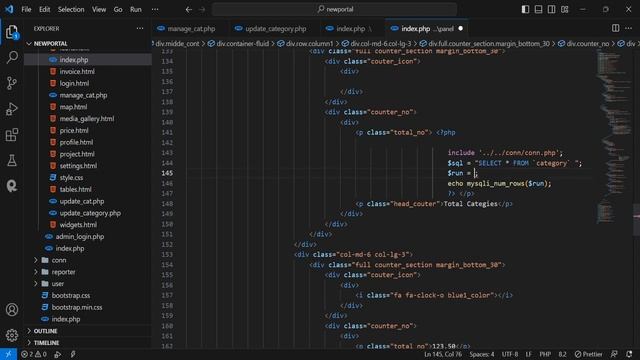
Task: Open the Edit menu
Action: (x=44, y=9)
